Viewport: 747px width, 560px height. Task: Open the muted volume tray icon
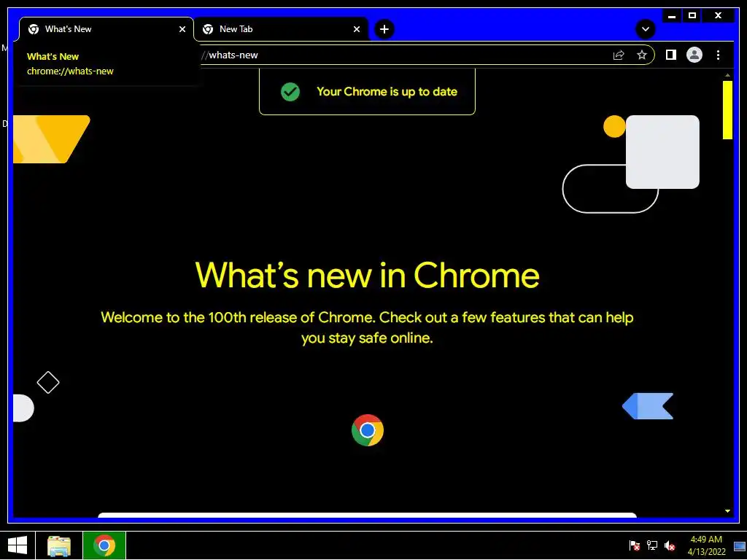click(670, 545)
